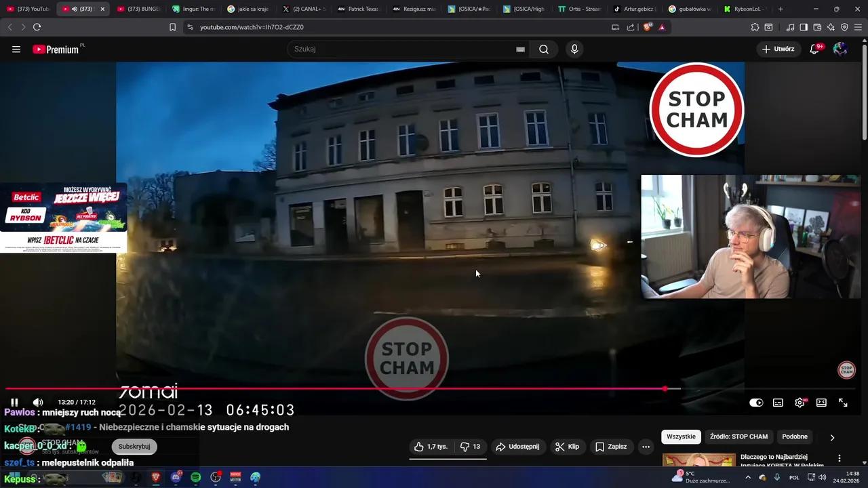Show hidden tray icons chevron
Screen dimensions: 868x488
[x=749, y=477]
